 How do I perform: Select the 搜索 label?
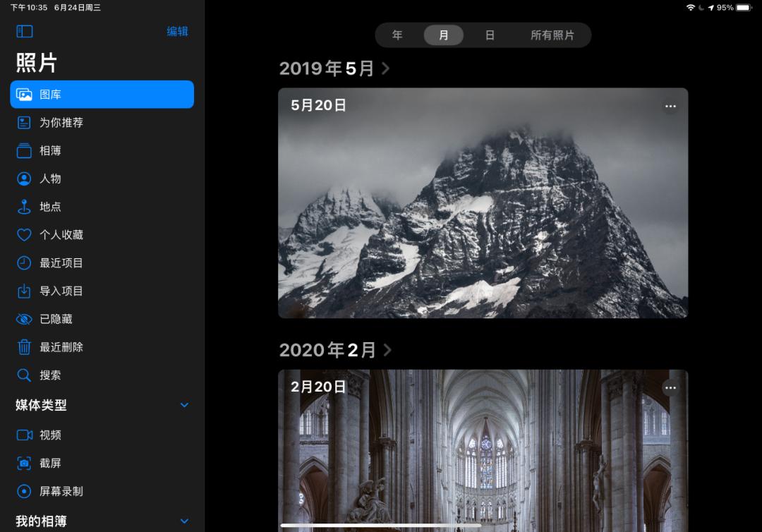pyautogui.click(x=51, y=375)
